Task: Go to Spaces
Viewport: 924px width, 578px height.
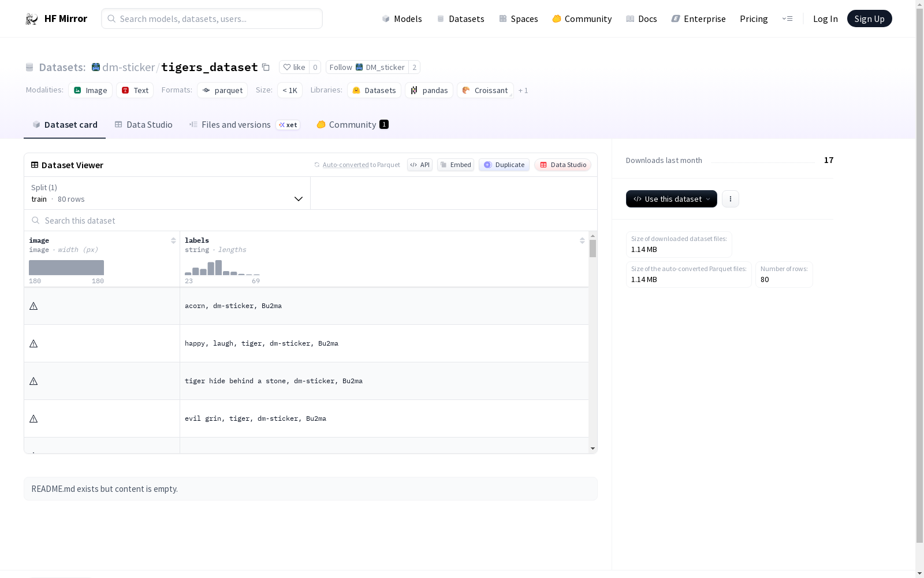Action: click(519, 18)
